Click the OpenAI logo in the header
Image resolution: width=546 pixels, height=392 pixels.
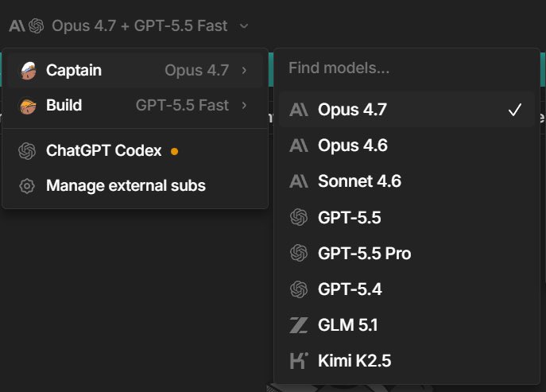(37, 25)
